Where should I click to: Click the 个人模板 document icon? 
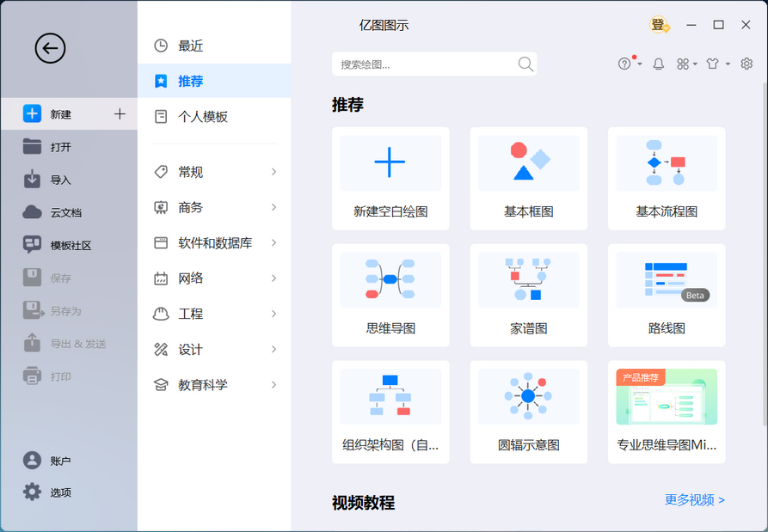[161, 117]
